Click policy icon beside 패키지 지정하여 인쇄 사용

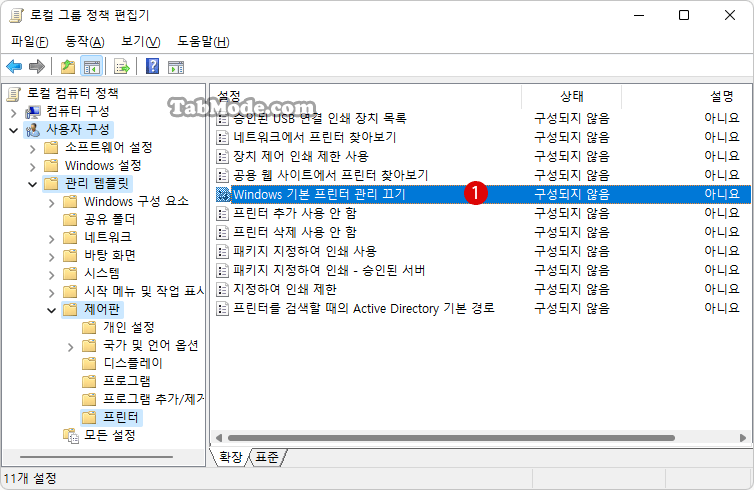222,251
